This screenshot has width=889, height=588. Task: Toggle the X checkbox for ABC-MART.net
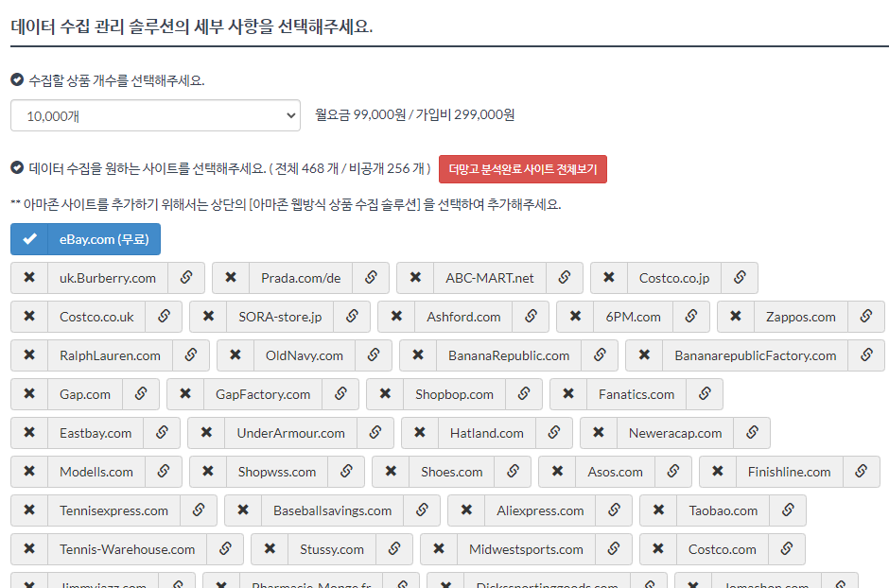click(415, 278)
